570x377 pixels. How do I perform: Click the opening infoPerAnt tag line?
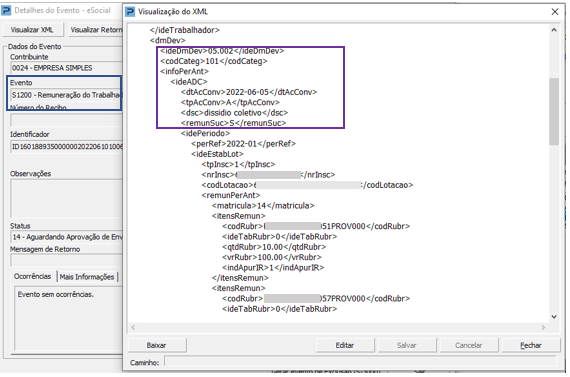coord(184,71)
